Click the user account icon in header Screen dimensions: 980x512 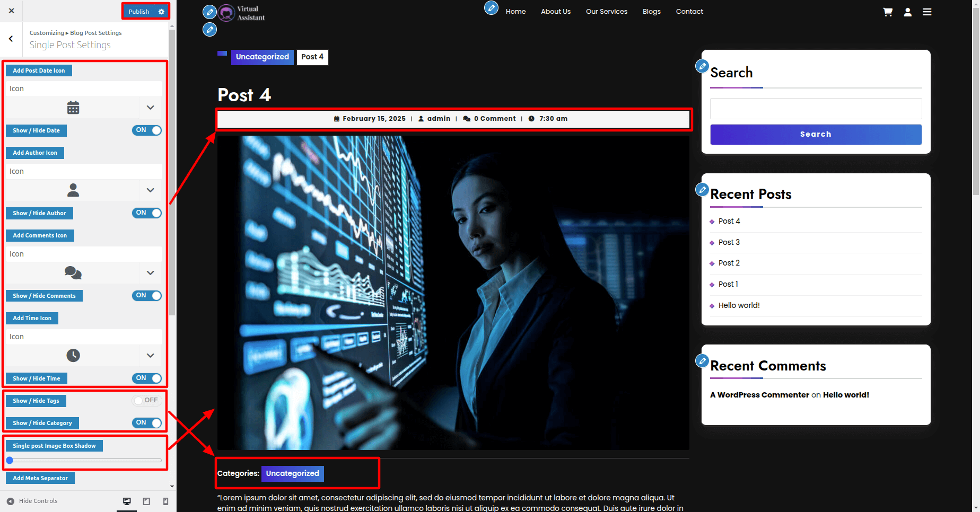pyautogui.click(x=907, y=12)
